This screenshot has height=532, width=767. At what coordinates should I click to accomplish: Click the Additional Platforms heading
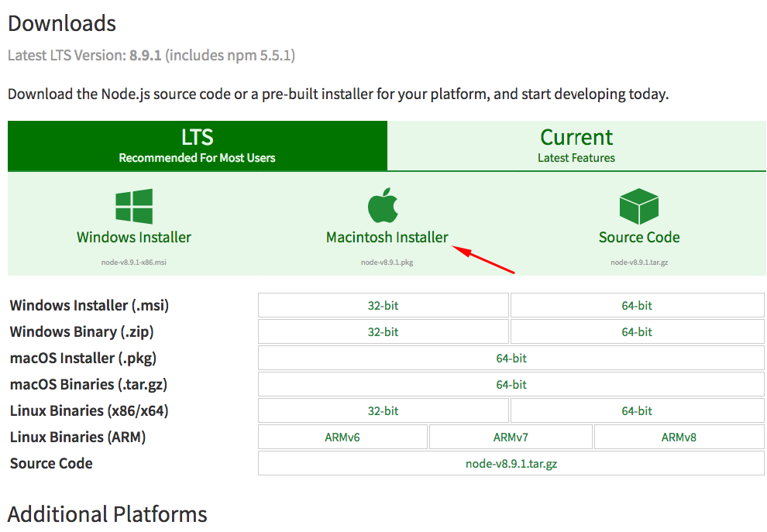[108, 515]
